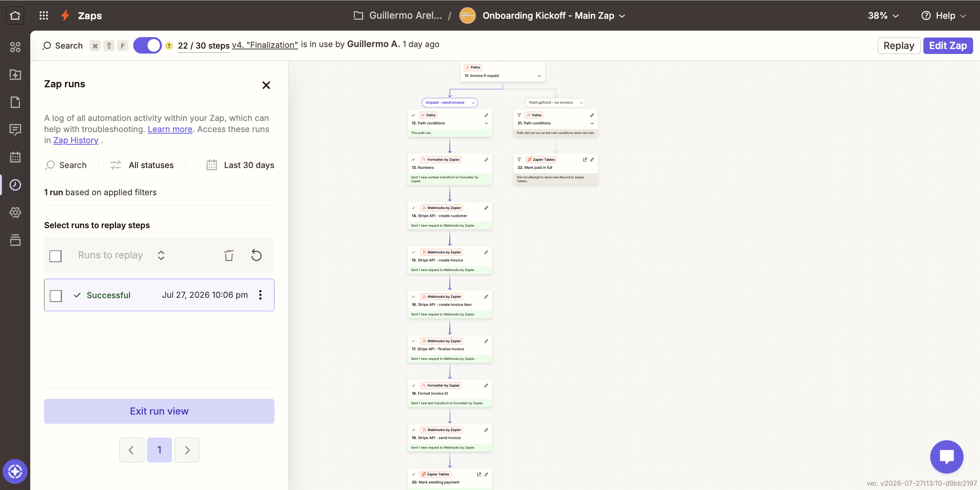This screenshot has height=490, width=980.
Task: Open the Paid upfront - no invoice dropdown
Action: 555,103
